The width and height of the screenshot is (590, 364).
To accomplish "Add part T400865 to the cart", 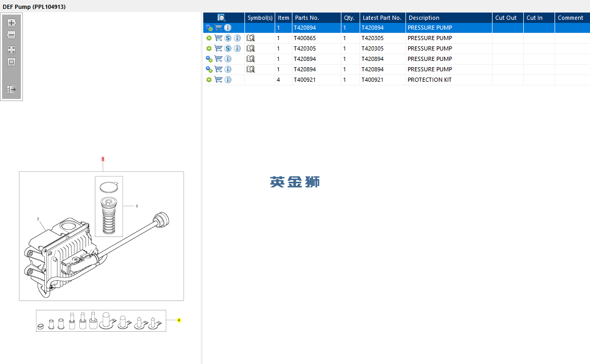I will tap(218, 38).
